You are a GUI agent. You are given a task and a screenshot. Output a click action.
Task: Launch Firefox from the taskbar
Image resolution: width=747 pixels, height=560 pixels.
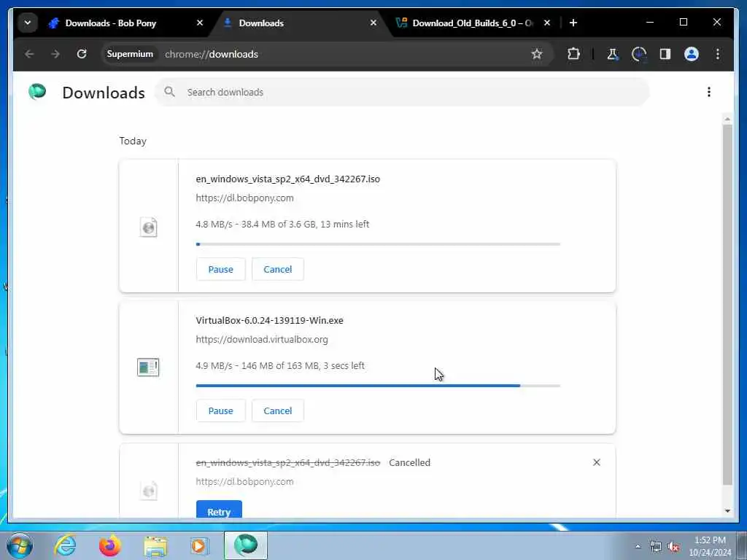click(x=109, y=545)
